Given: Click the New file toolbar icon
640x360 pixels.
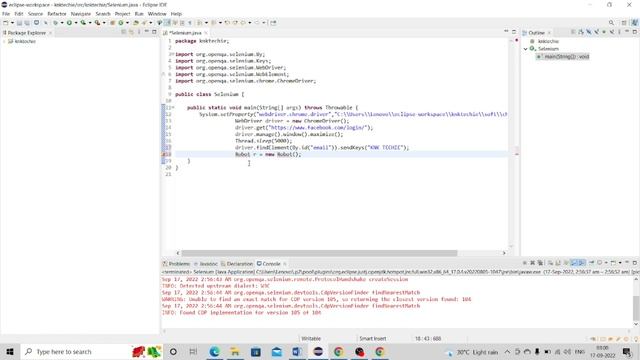Looking at the screenshot, I should tap(5, 23).
